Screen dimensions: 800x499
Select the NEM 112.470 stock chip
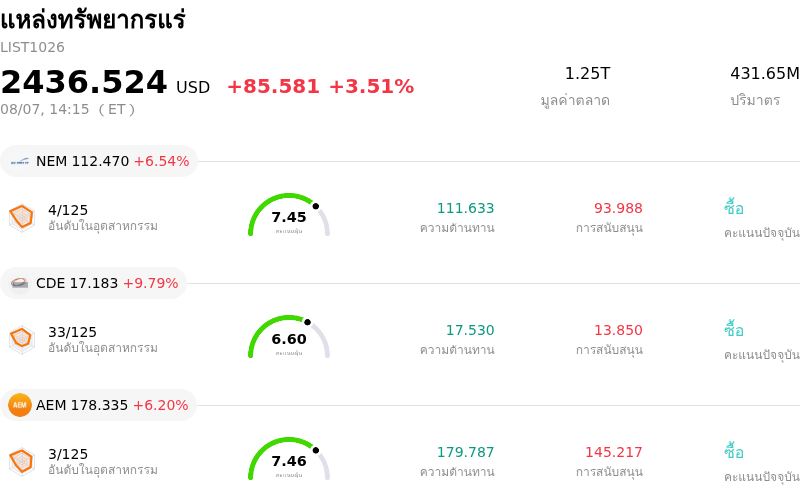(x=99, y=161)
